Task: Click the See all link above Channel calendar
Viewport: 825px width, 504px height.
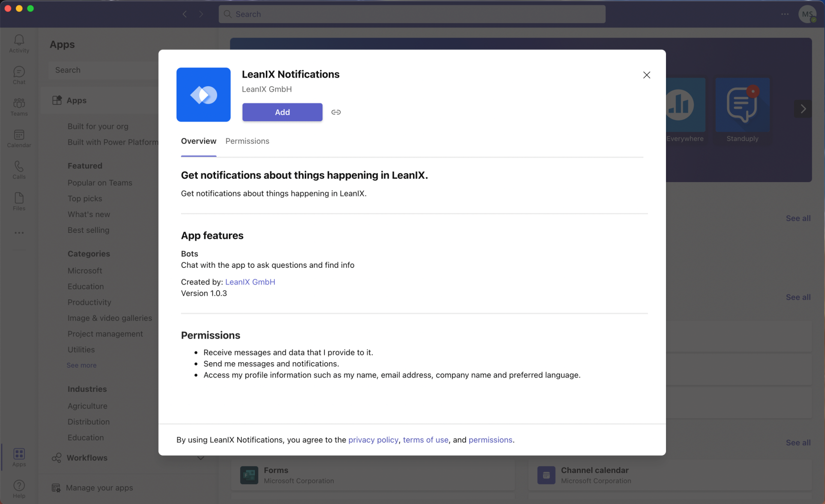Action: [x=798, y=442]
